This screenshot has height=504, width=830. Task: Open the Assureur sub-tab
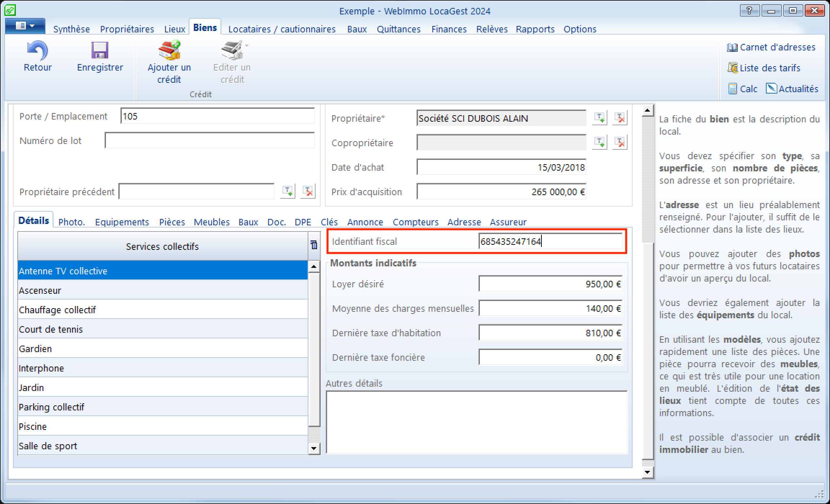point(508,222)
